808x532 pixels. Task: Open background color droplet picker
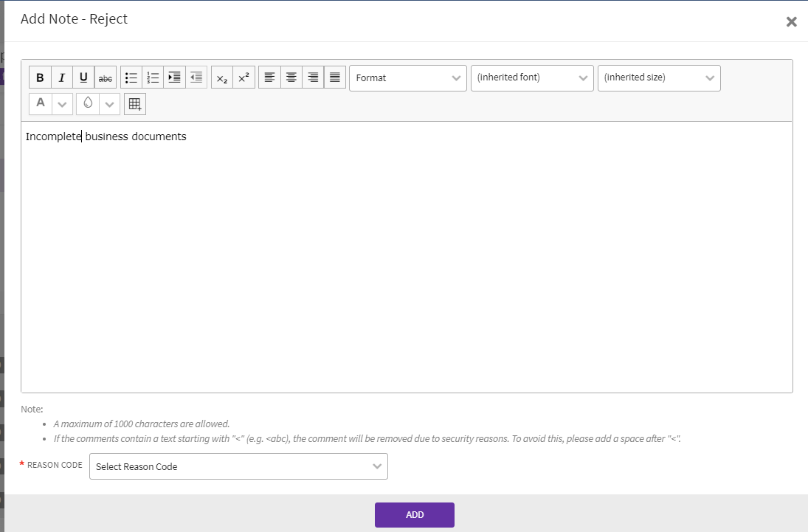coord(88,104)
